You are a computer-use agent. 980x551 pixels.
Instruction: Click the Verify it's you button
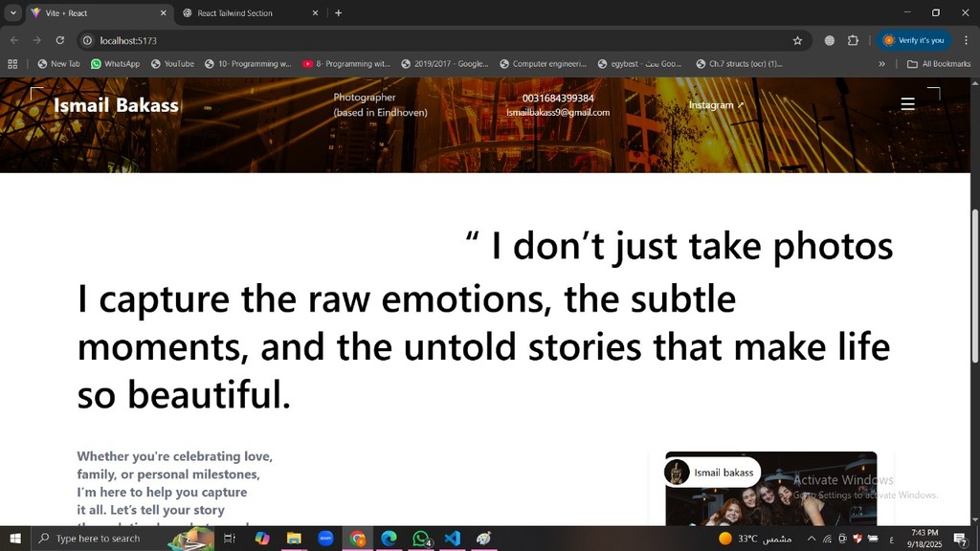click(914, 40)
